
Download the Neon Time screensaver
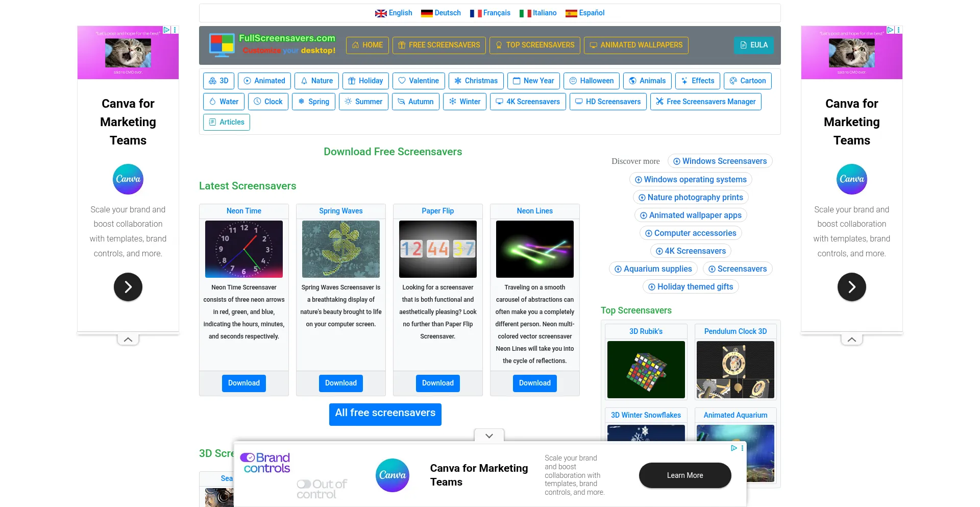tap(243, 383)
